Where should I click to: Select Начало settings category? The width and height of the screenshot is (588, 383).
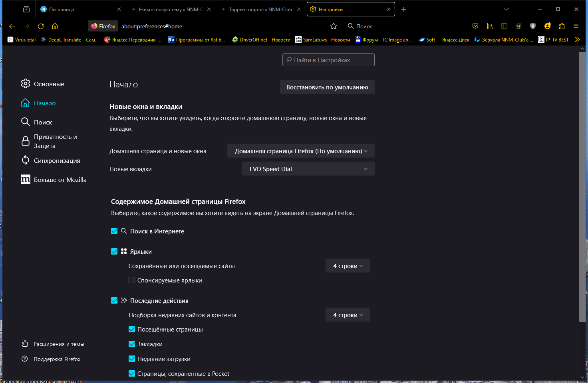tap(38, 103)
